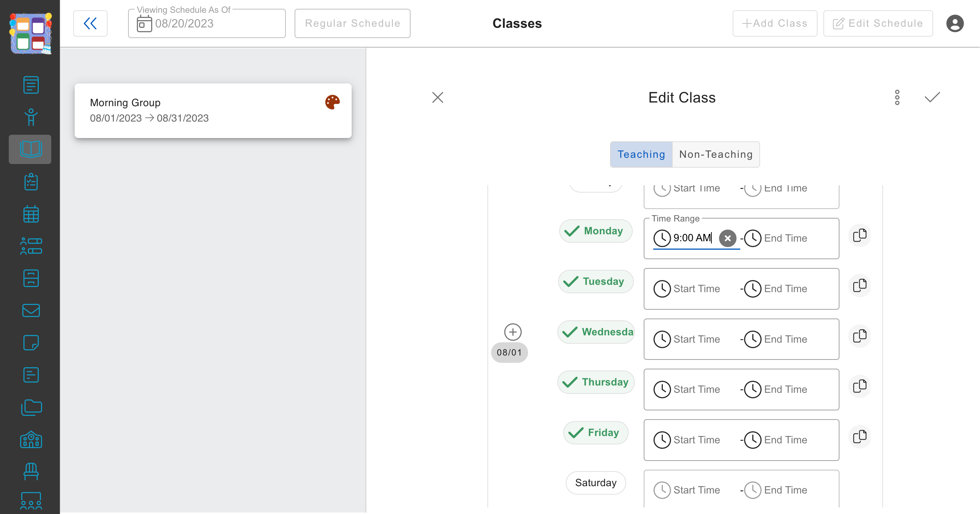Add a new schedule date with plus

pyautogui.click(x=512, y=332)
